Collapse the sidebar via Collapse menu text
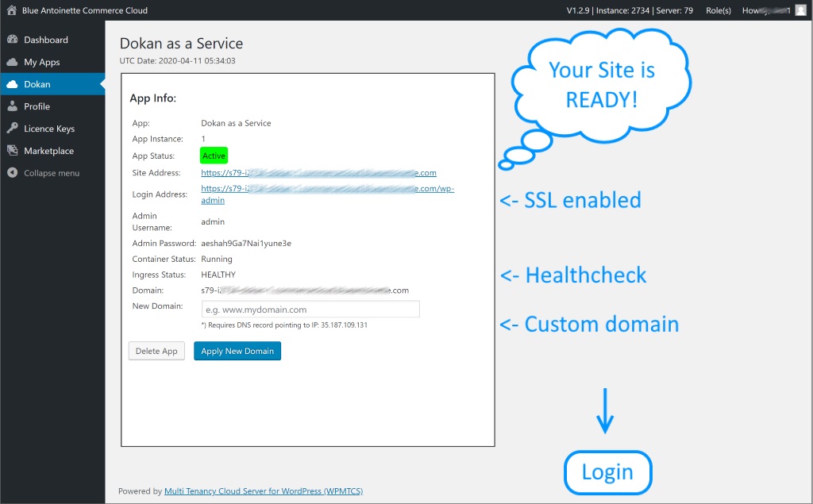 [52, 173]
